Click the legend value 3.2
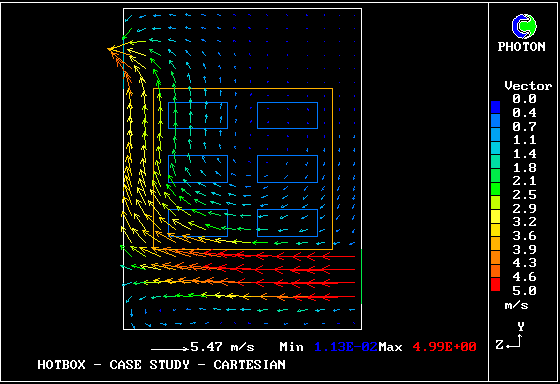This screenshot has height=384, width=560. (524, 222)
